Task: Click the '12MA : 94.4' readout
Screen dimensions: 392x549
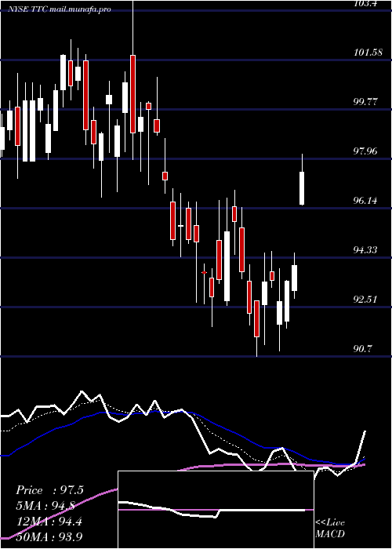Action: 49,522
